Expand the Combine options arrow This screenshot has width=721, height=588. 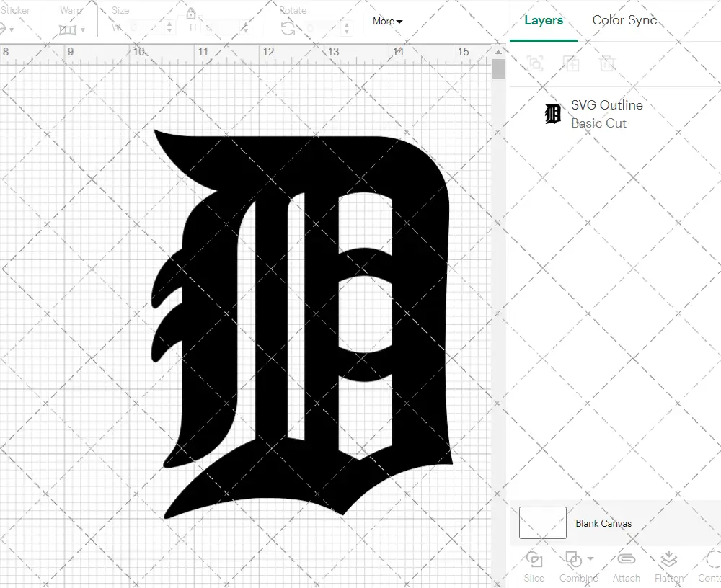[x=591, y=558]
